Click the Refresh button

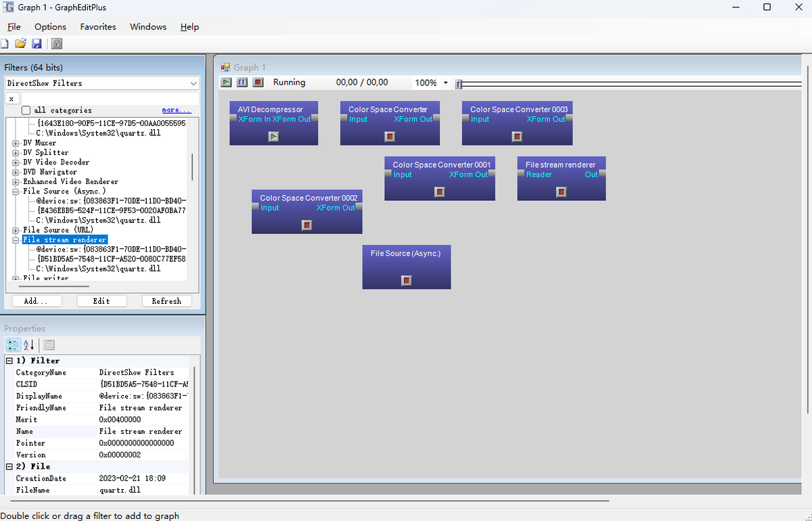click(166, 301)
